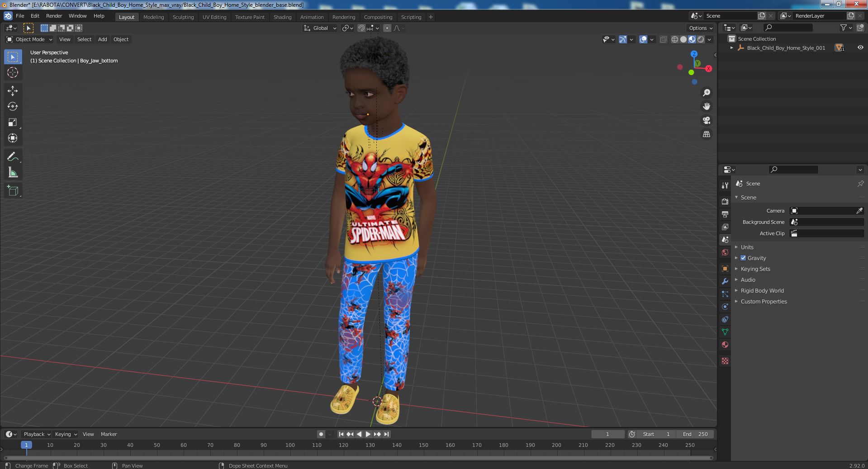Open the Texture properties checker tab
This screenshot has height=469, width=868.
(x=725, y=361)
